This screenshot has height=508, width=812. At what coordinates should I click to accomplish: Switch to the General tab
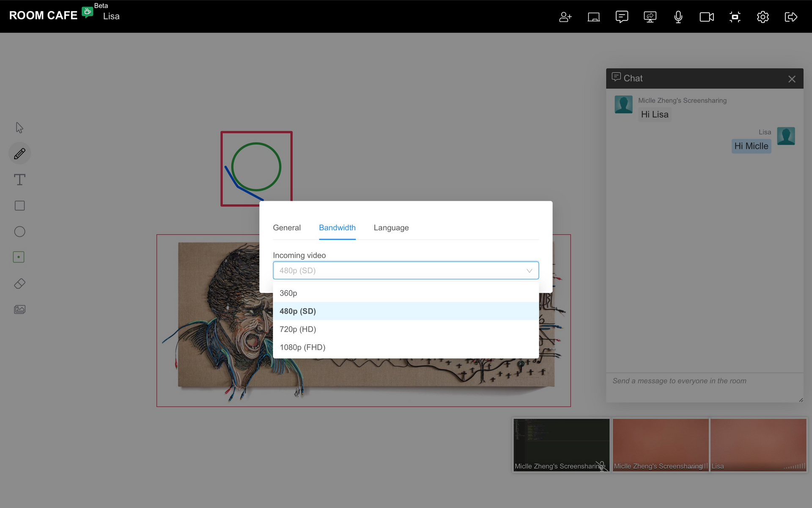tap(287, 228)
